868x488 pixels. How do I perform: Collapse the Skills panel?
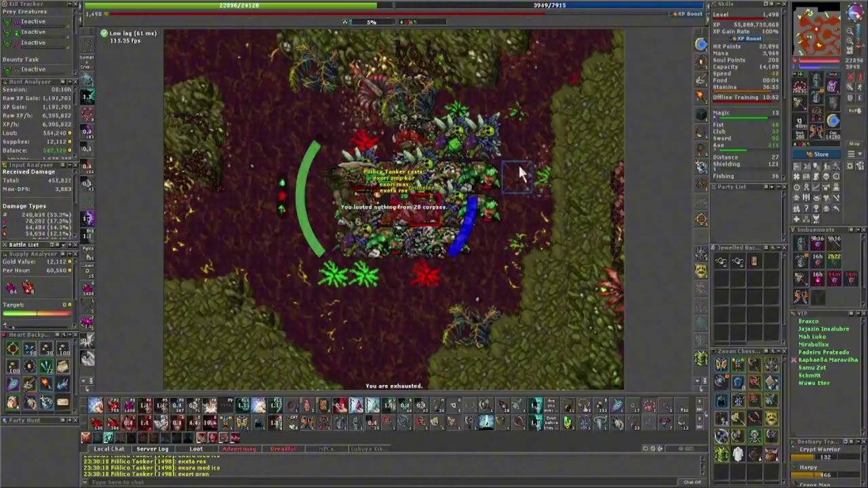click(778, 4)
